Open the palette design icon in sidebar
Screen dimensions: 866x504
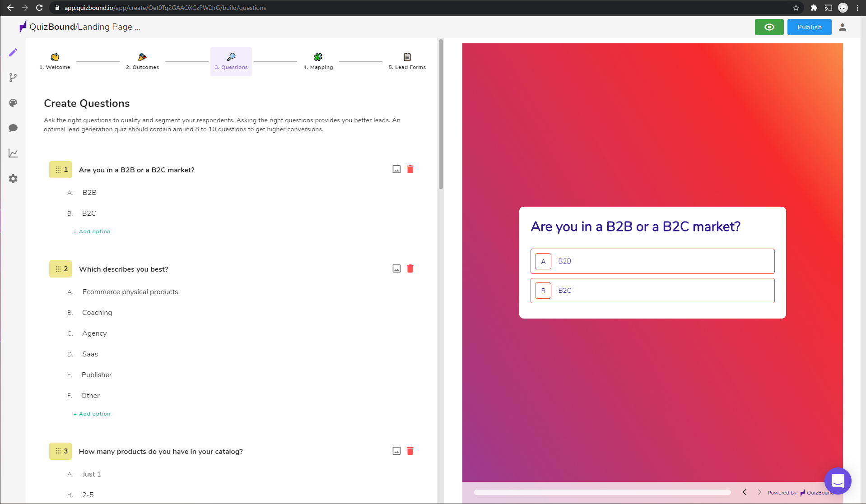click(x=13, y=103)
